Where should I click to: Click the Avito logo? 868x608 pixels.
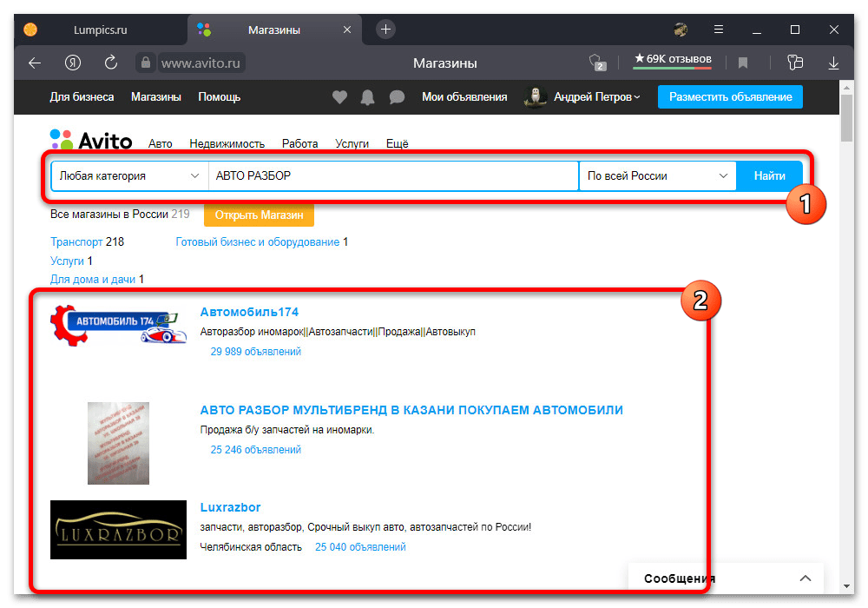coord(91,141)
